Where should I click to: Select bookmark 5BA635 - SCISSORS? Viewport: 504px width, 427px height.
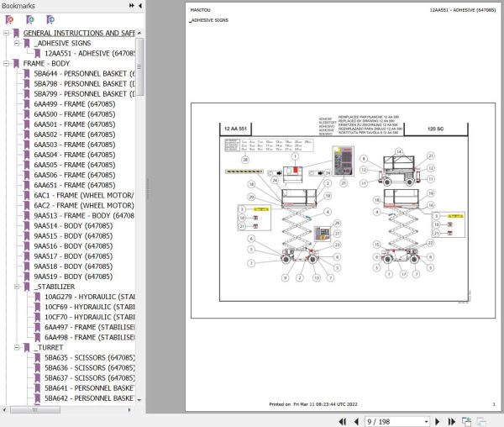[90, 358]
